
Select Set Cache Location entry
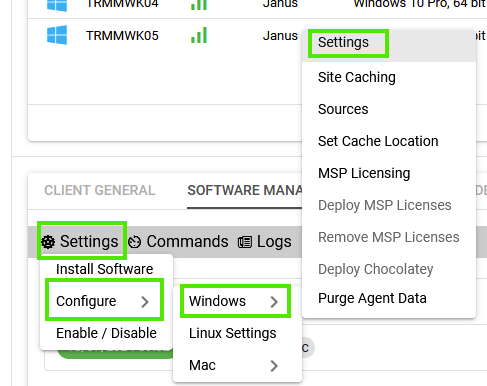(x=389, y=141)
